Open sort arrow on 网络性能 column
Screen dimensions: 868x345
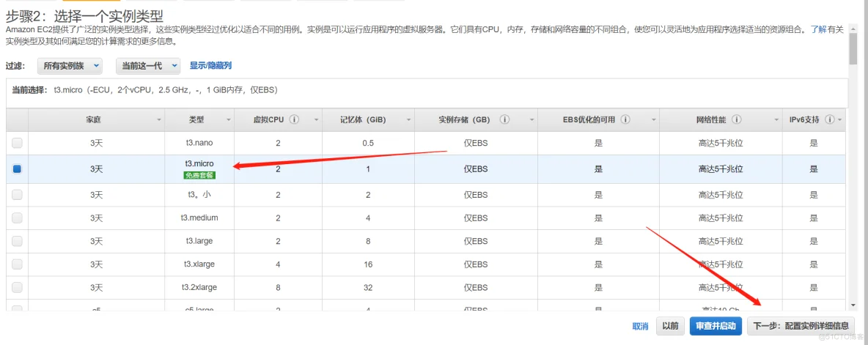click(776, 120)
